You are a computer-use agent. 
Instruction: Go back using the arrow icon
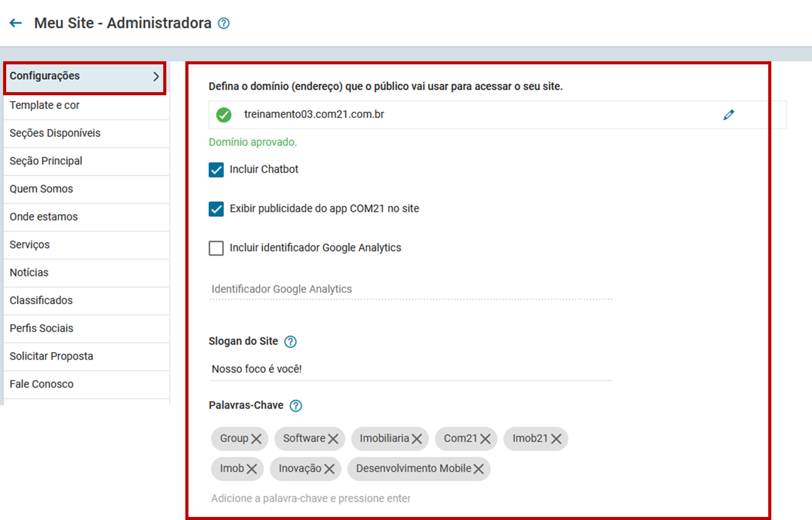click(x=16, y=23)
